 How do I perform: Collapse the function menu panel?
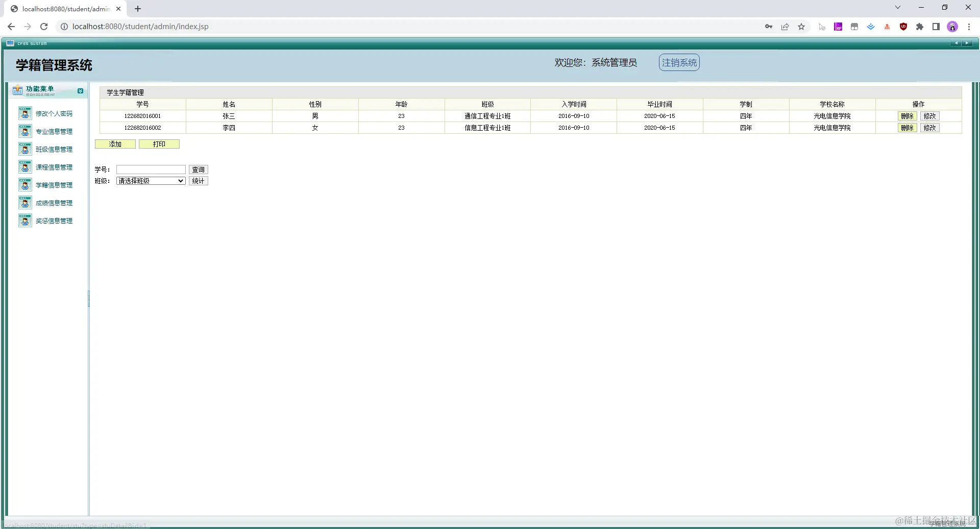click(x=80, y=90)
